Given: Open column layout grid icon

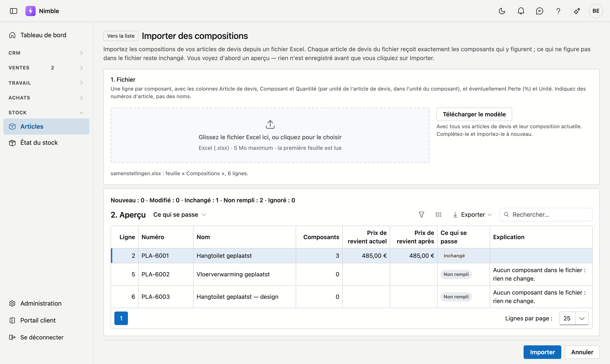Looking at the screenshot, I should [x=438, y=215].
